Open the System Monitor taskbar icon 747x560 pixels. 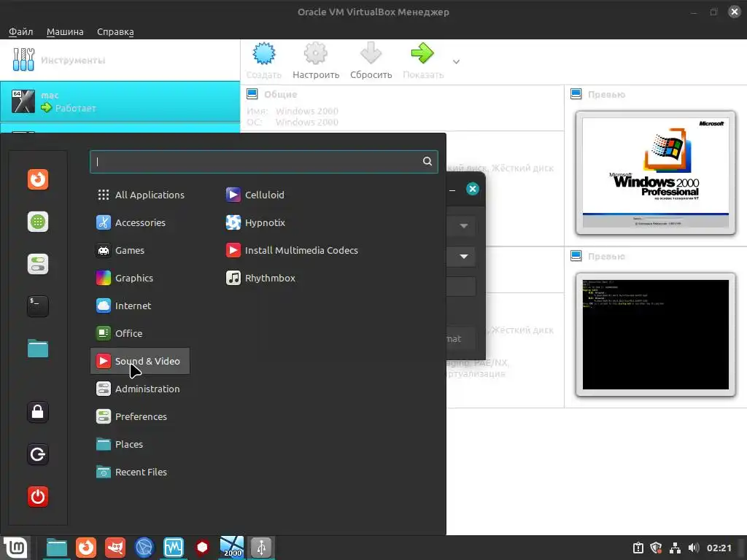coord(174,548)
